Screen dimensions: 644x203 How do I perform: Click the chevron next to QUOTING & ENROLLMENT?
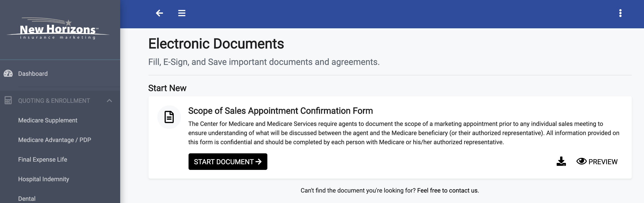pos(110,100)
